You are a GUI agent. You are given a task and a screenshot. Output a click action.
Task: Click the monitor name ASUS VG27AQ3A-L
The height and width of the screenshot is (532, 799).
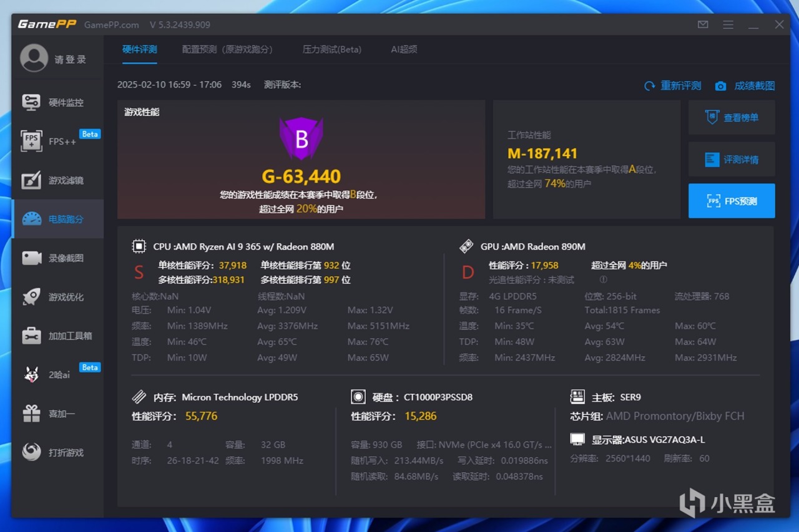(x=666, y=440)
